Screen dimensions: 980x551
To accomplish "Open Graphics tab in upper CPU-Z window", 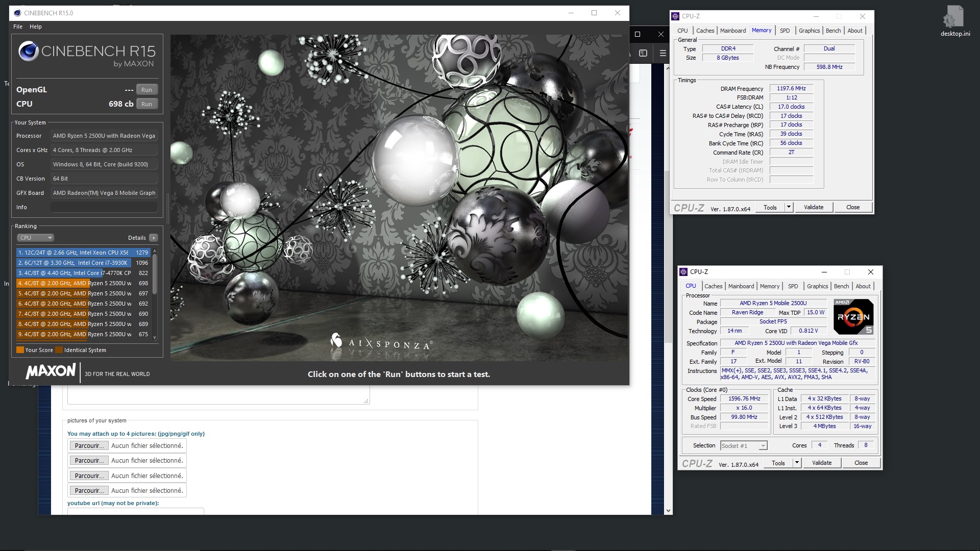I will pyautogui.click(x=809, y=31).
